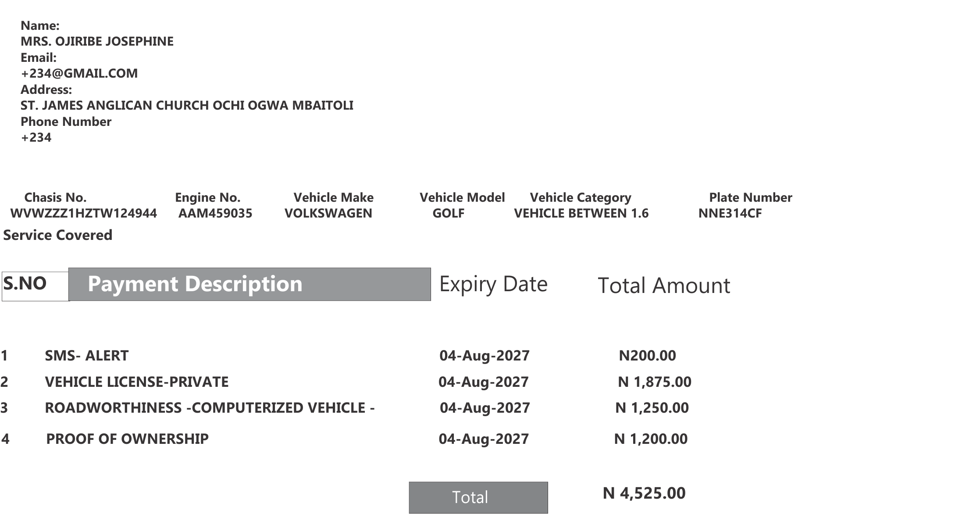Viewport: 980px width, 514px height.
Task: Click the VOLKSWAGEN vehicle make value
Action: [328, 213]
